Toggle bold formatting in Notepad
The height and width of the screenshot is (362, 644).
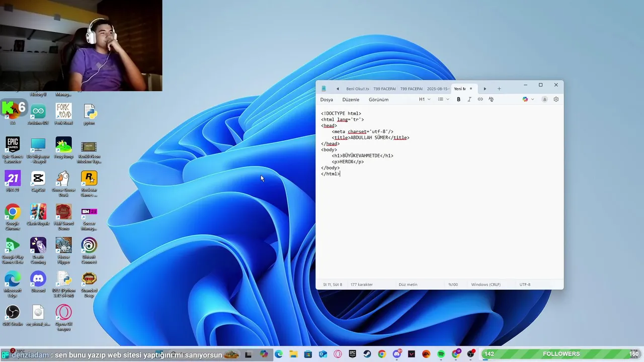(458, 100)
